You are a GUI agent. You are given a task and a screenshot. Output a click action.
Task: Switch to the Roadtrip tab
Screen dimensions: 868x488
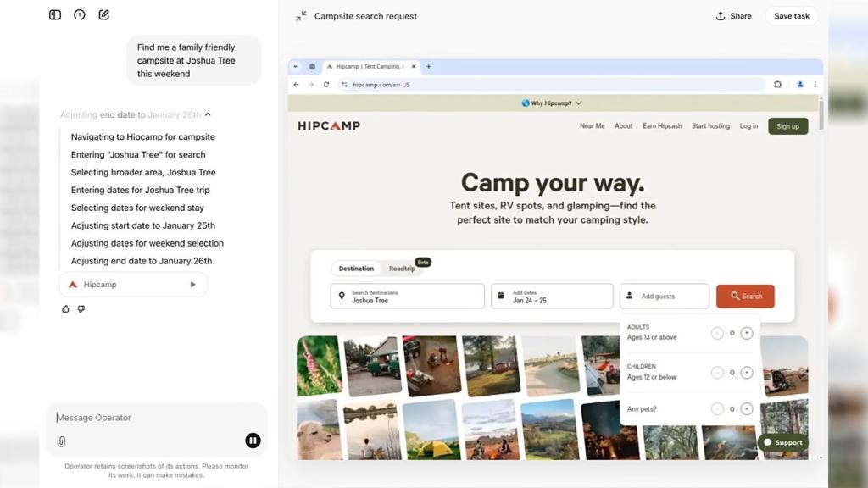(x=402, y=269)
